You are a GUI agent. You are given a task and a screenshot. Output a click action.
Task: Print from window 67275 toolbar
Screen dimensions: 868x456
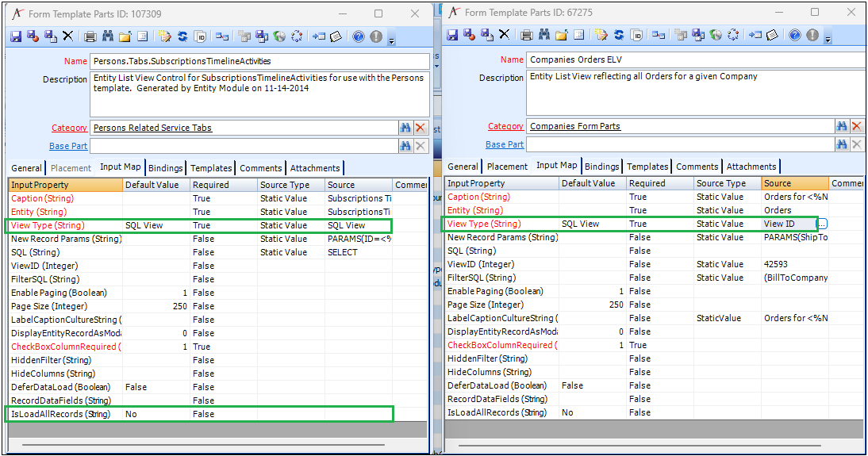pyautogui.click(x=527, y=36)
